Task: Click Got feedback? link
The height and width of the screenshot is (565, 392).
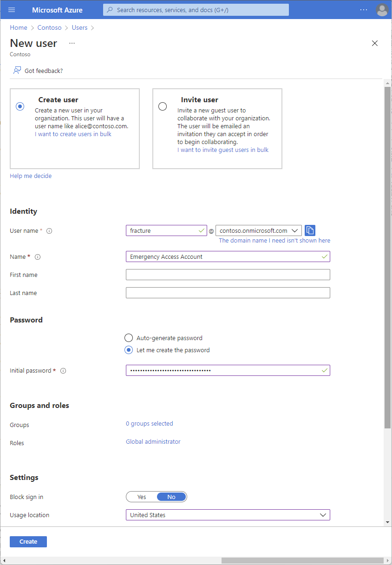Action: point(44,71)
